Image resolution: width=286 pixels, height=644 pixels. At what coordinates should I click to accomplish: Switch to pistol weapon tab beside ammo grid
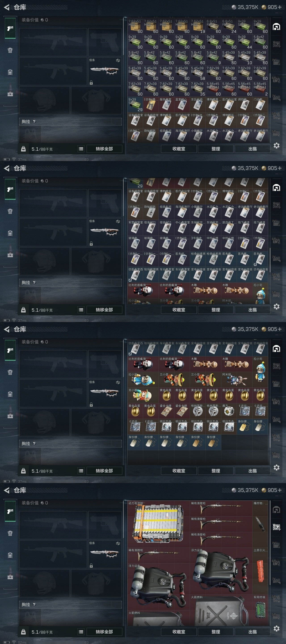pos(10,28)
